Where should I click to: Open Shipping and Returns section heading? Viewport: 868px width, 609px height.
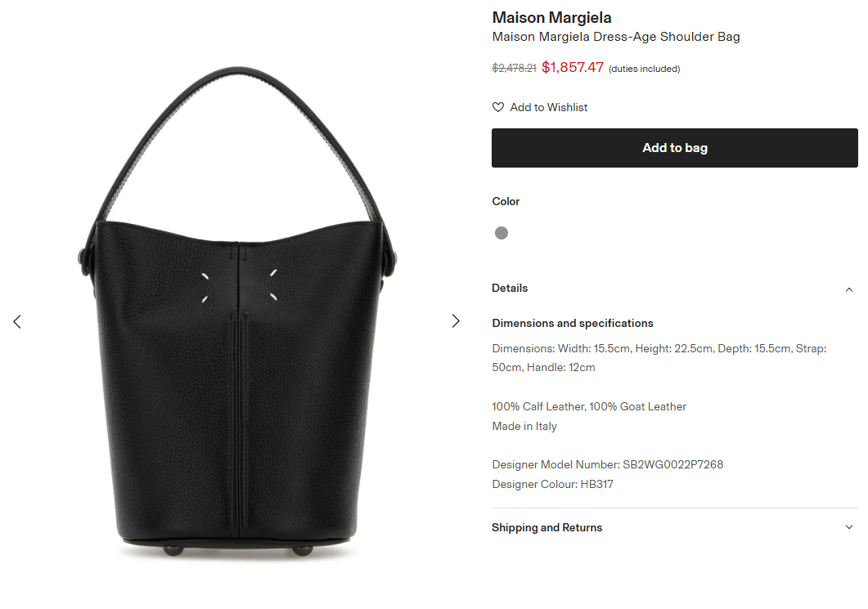(546, 528)
